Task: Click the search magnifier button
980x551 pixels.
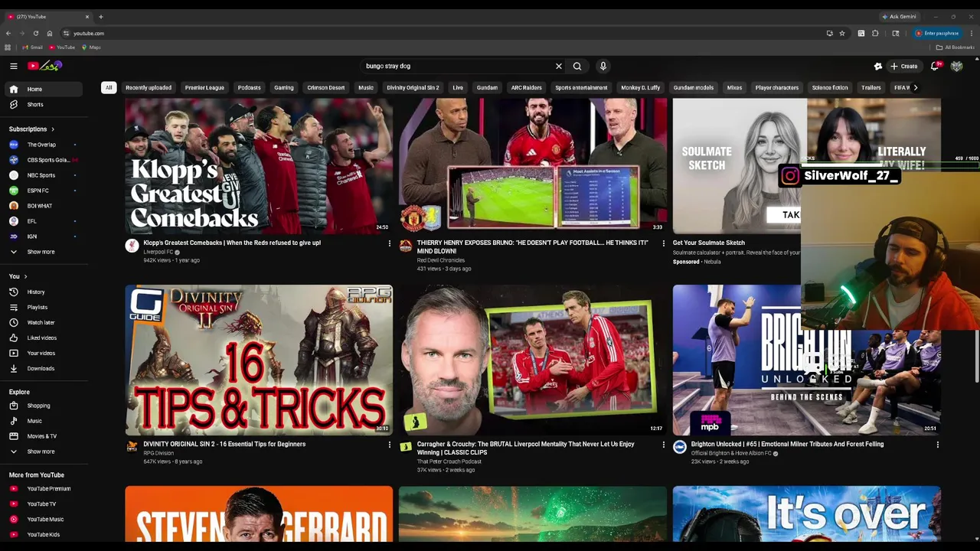Action: click(x=577, y=67)
